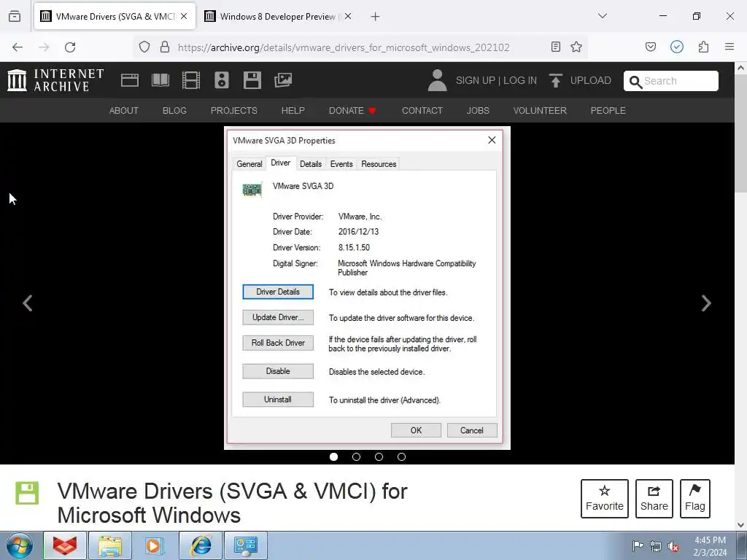Open the Internet Archive web icon

coord(130,80)
